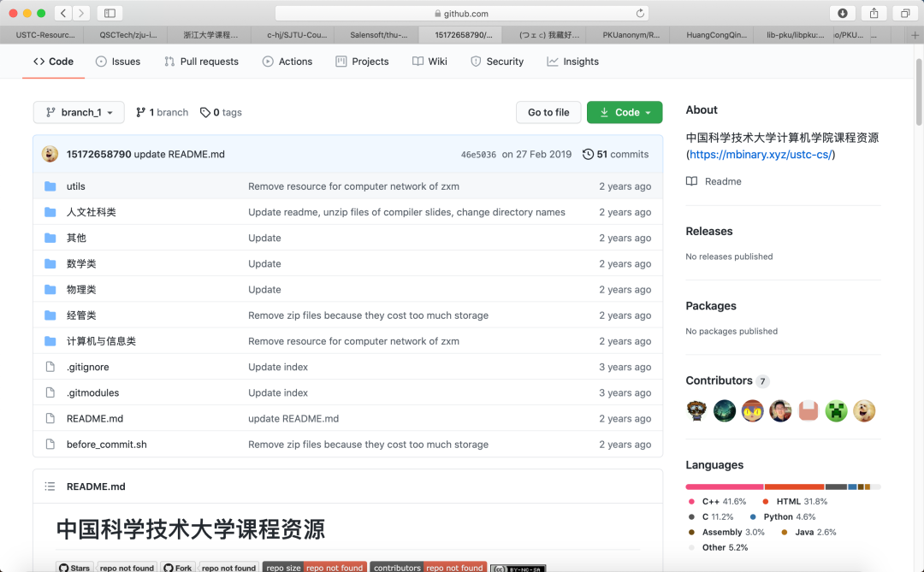Image resolution: width=924 pixels, height=572 pixels.
Task: Click the page vertical scrollbar
Action: [919, 91]
